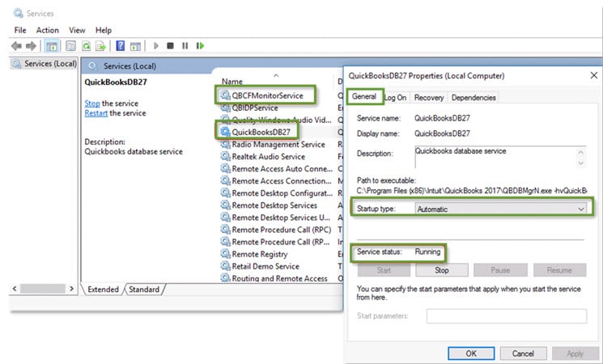Click the Pause Service toolbar icon
The width and height of the screenshot is (603, 364).
coord(185,46)
